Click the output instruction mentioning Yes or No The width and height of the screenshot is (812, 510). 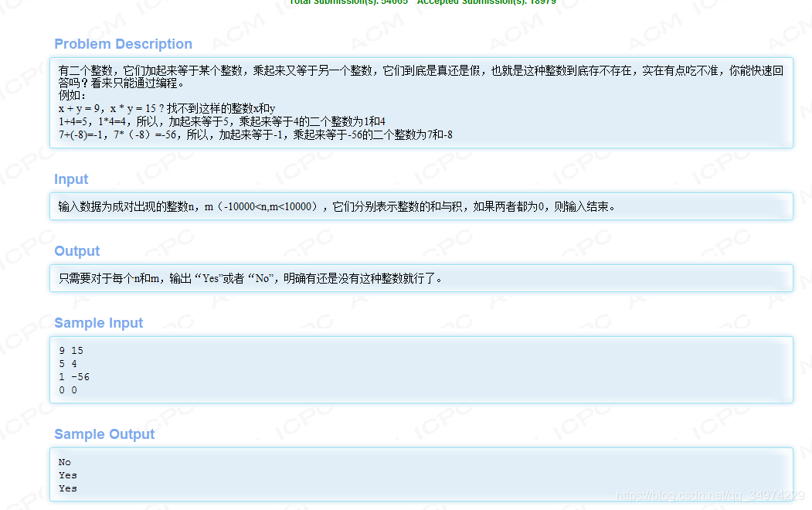(x=250, y=278)
